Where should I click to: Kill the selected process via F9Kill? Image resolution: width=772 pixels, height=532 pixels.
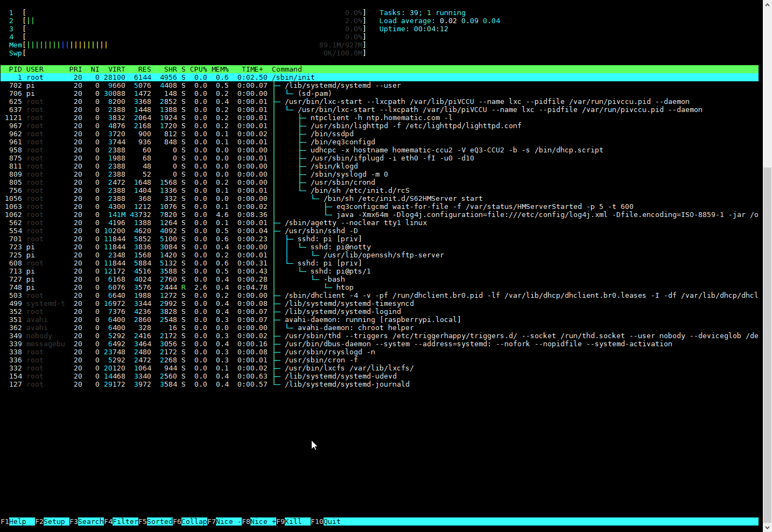[293, 521]
